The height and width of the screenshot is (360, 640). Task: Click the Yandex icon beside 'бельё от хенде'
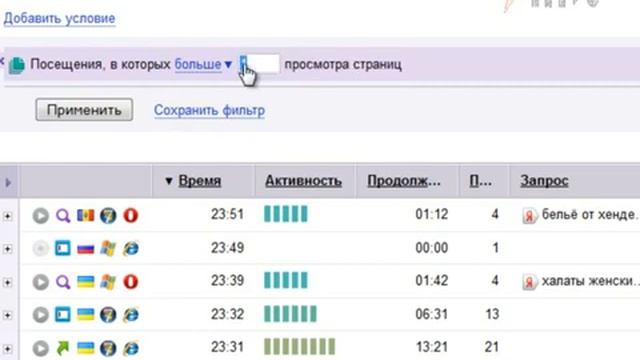(x=529, y=215)
